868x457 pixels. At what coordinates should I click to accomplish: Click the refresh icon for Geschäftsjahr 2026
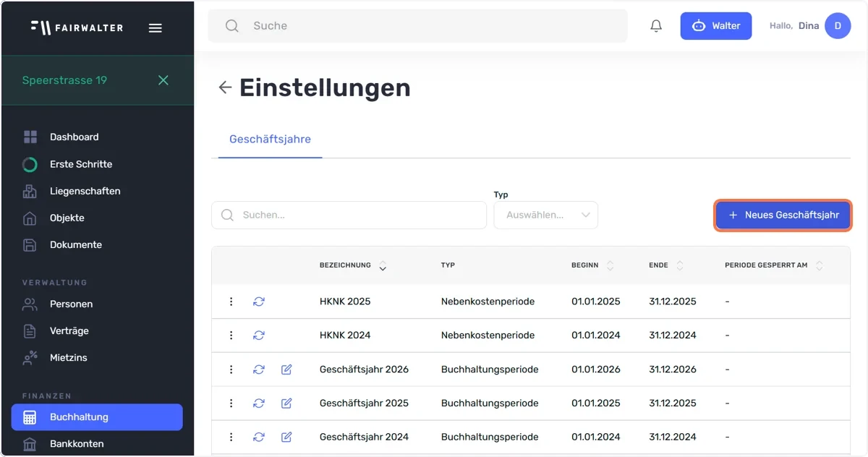[x=259, y=370]
